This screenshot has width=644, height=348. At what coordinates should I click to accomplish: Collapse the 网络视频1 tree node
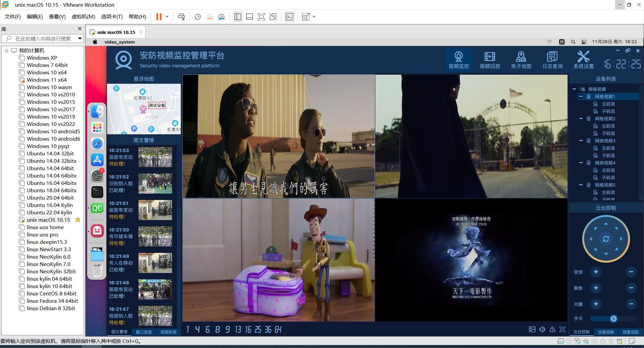581,96
